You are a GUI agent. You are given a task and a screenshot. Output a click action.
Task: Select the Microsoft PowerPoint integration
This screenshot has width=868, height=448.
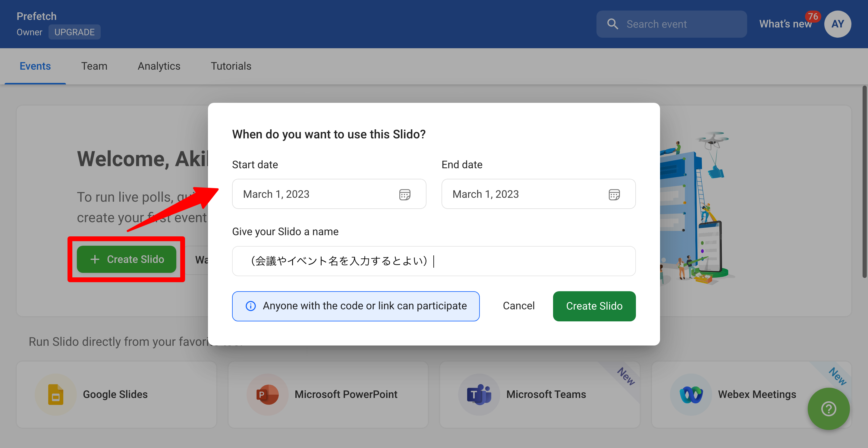click(x=346, y=394)
